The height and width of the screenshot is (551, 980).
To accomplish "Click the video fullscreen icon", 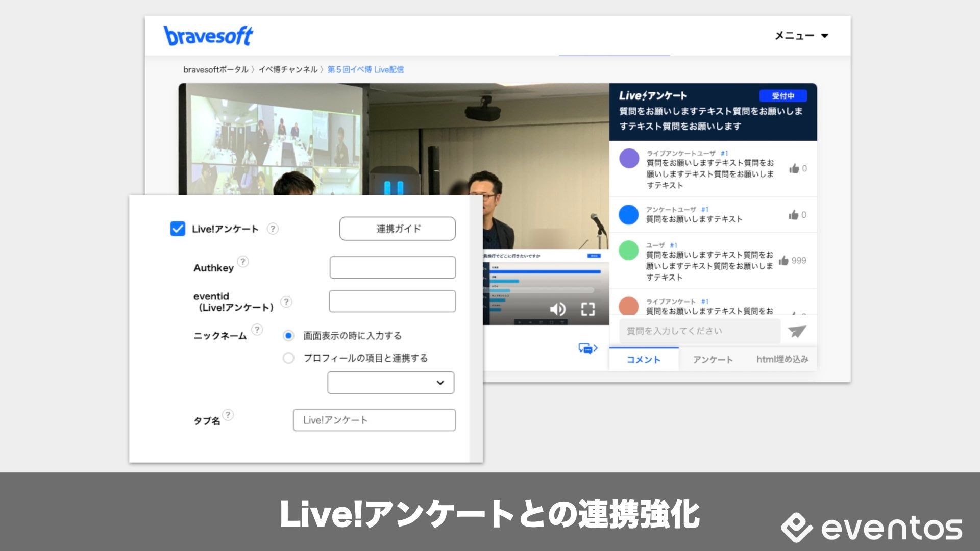I will tap(588, 309).
